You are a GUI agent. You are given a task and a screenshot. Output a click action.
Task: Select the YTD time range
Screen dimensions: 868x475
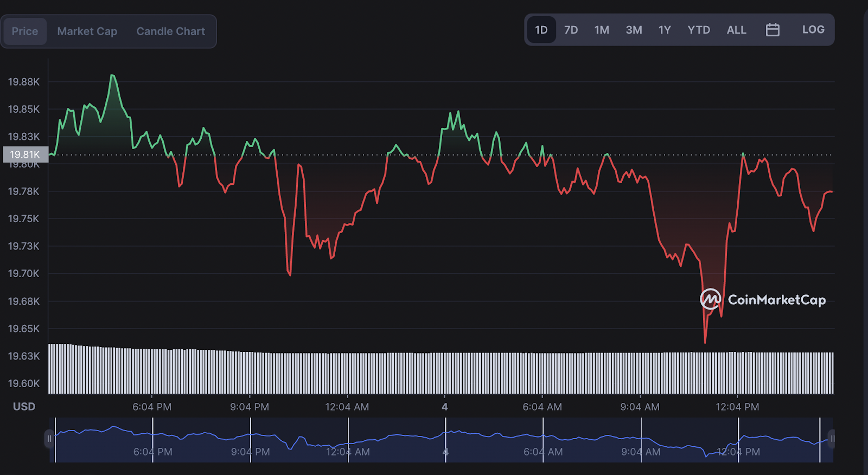pyautogui.click(x=699, y=30)
